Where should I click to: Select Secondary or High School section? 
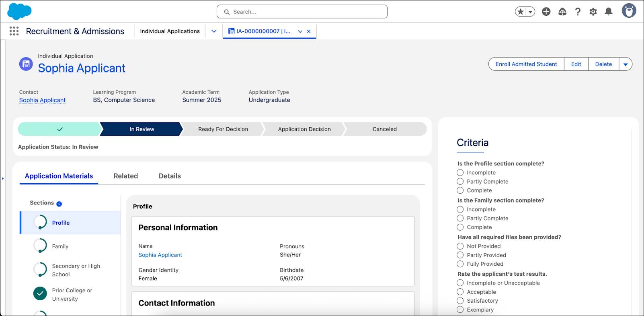(x=70, y=270)
